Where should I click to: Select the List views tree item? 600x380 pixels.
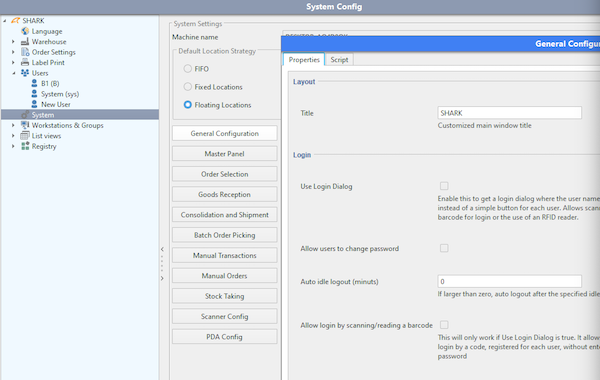pos(46,136)
